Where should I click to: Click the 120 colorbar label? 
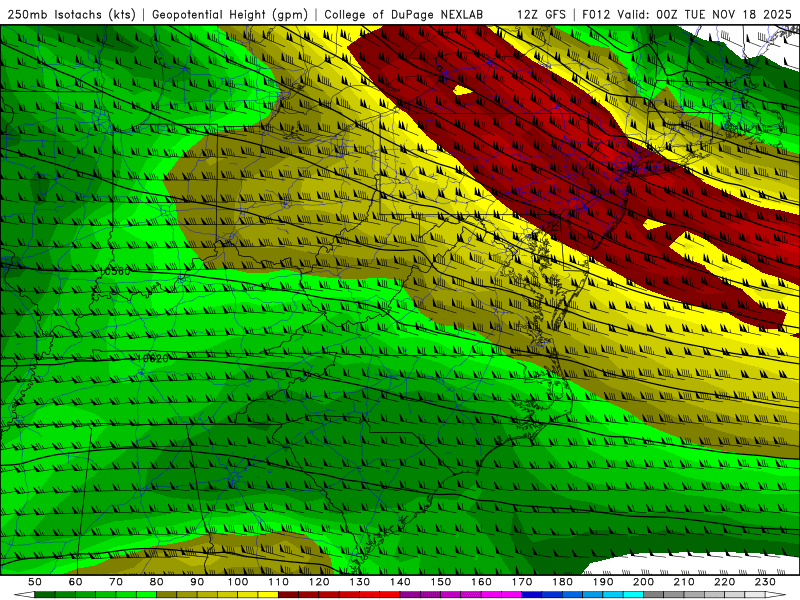pos(319,582)
